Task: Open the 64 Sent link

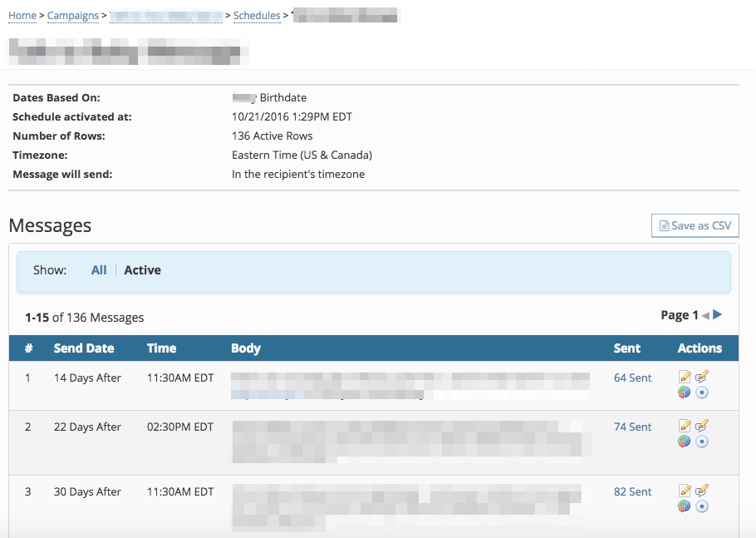Action: click(632, 378)
